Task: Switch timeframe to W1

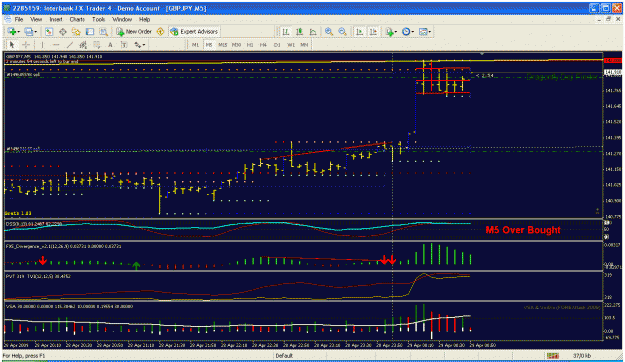Action: coord(291,45)
